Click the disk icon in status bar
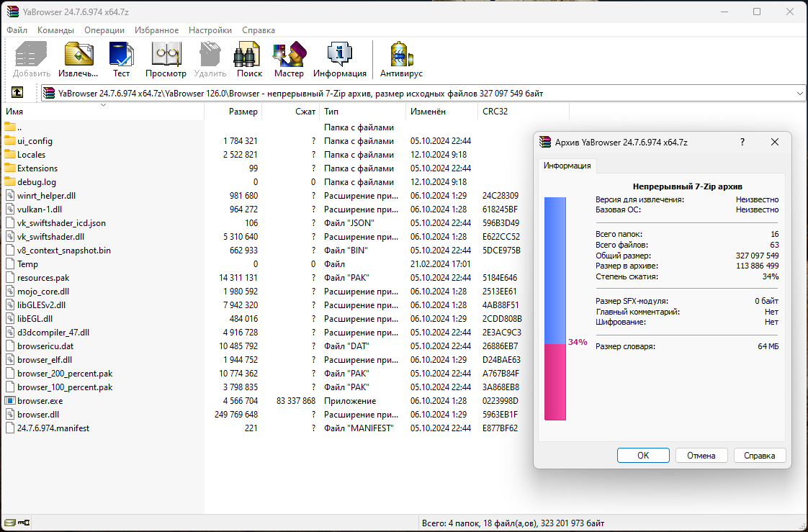 click(x=10, y=523)
